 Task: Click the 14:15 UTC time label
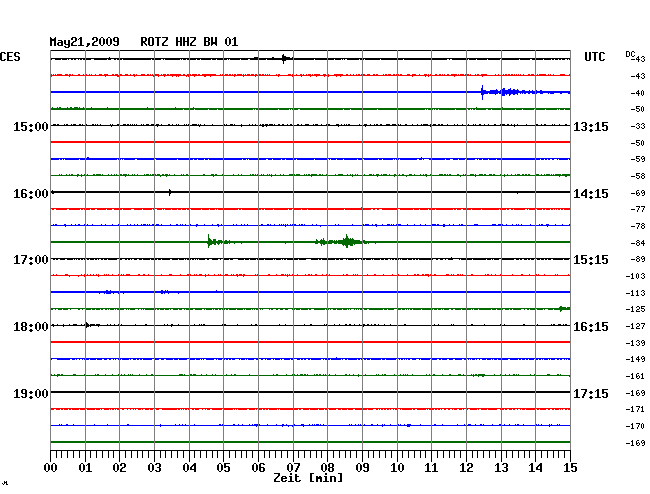[x=591, y=194]
